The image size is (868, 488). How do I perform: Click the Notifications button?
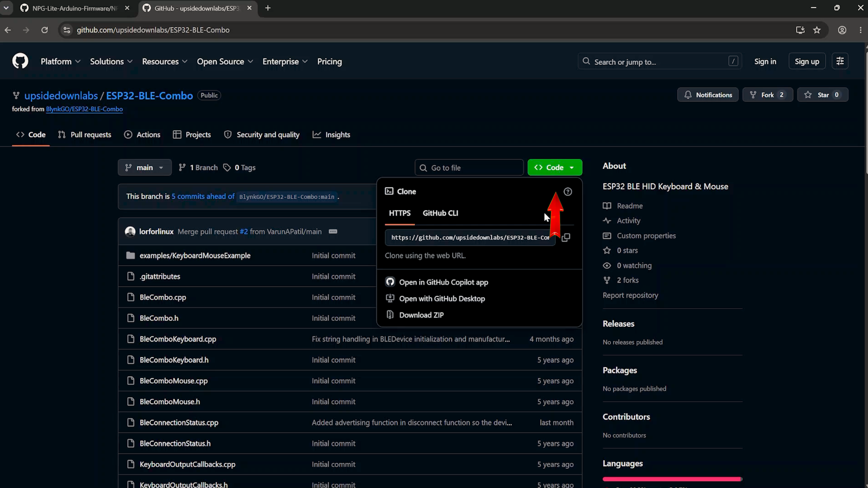[x=708, y=95]
